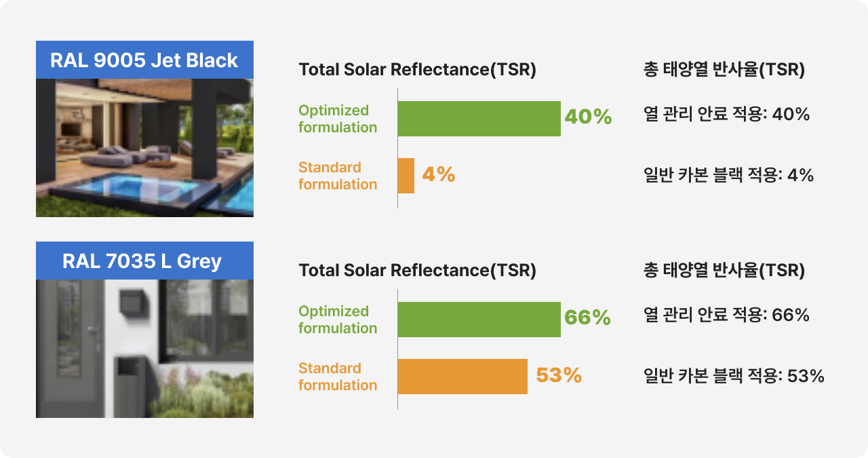Click the green 40% value text
The image size is (868, 458).
[x=588, y=117]
